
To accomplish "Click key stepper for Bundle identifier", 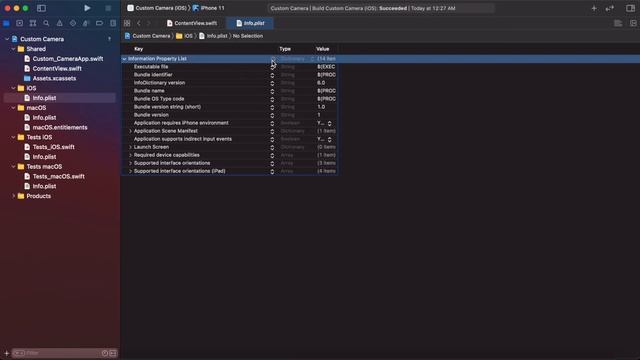I will [x=272, y=75].
